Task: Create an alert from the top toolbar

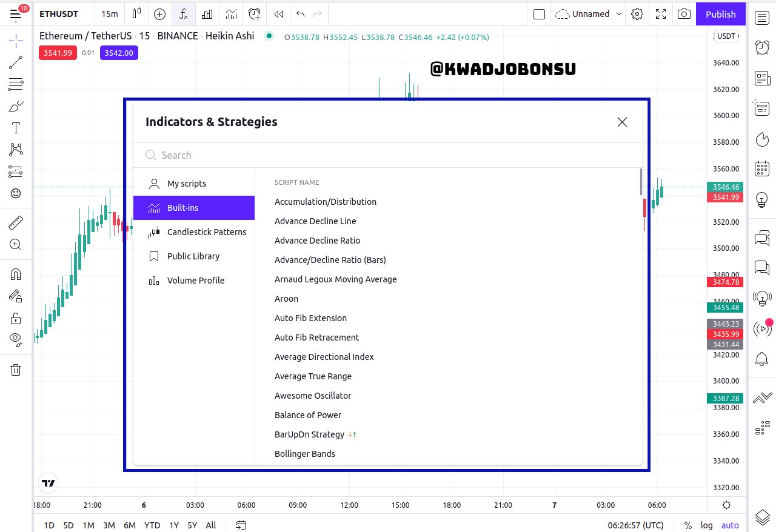Action: click(255, 13)
